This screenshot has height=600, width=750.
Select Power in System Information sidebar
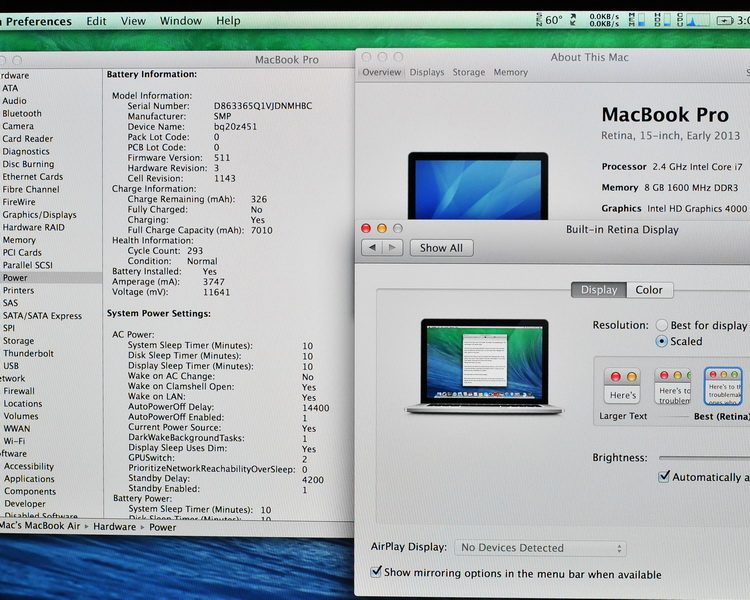coord(50,278)
